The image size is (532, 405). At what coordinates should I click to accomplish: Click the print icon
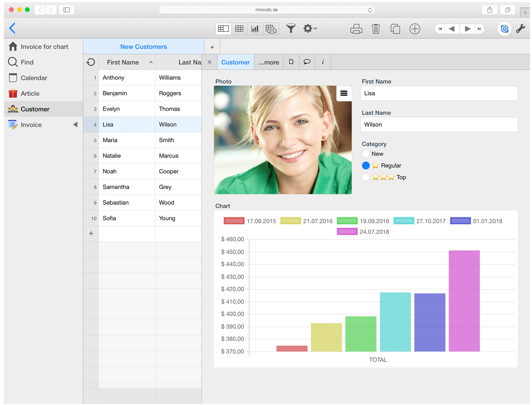356,29
